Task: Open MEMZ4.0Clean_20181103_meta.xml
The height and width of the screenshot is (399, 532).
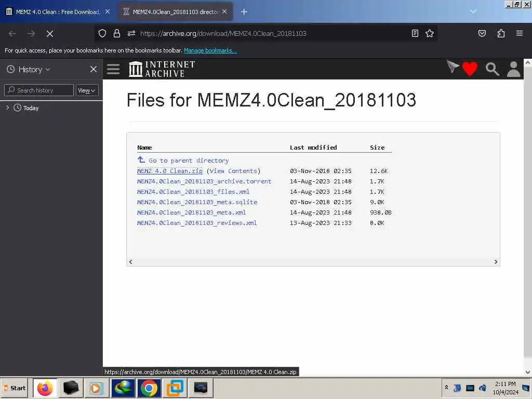Action: (x=191, y=212)
